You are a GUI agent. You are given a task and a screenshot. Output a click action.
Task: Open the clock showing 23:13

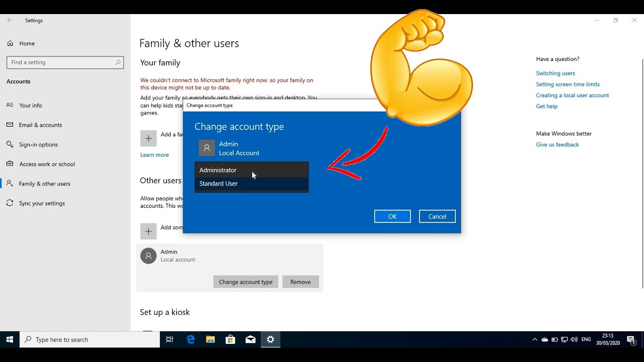[x=608, y=340]
